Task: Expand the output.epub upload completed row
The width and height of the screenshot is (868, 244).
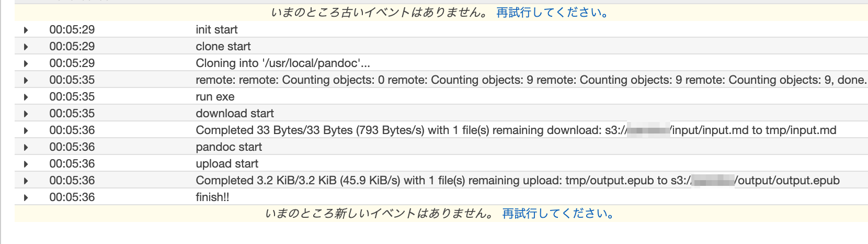Action: 26,181
